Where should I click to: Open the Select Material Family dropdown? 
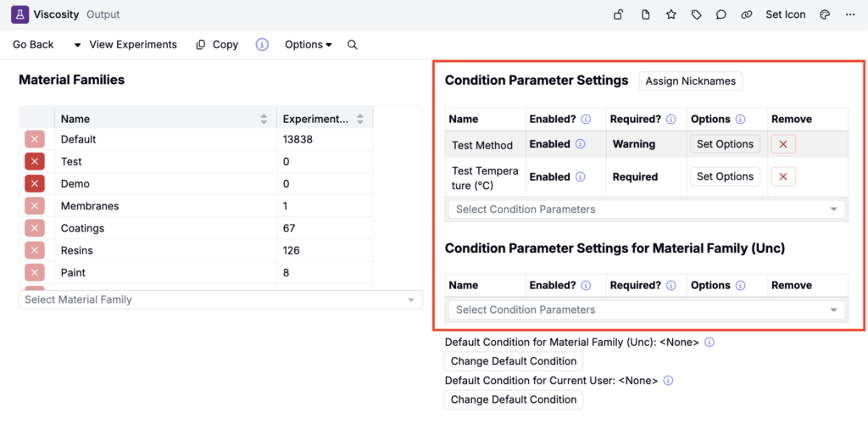click(220, 299)
